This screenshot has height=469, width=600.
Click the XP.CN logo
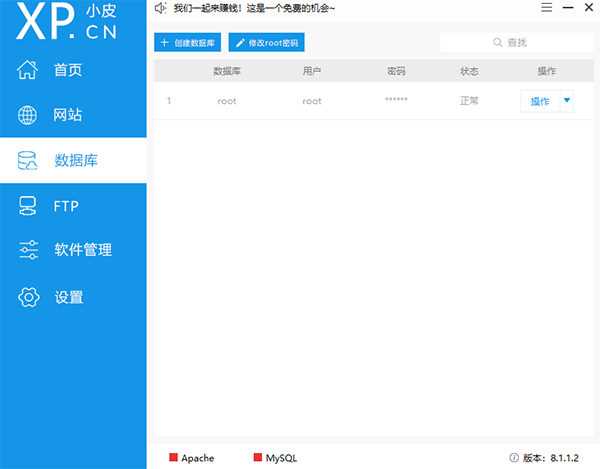[66, 21]
